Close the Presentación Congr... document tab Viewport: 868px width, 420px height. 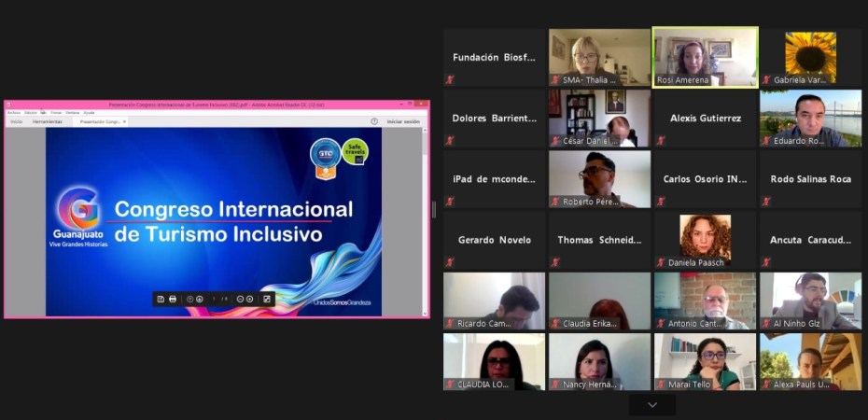click(125, 121)
